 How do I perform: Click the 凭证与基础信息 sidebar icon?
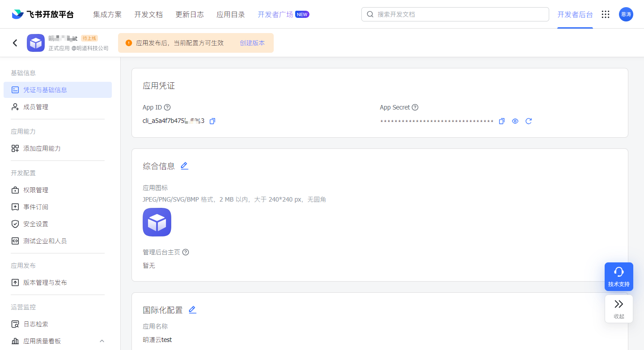point(15,90)
